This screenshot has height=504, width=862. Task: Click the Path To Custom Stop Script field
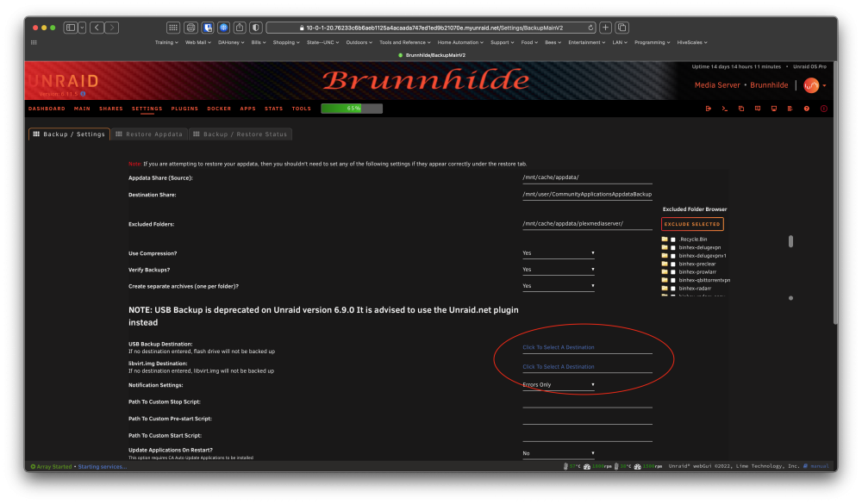pyautogui.click(x=587, y=401)
